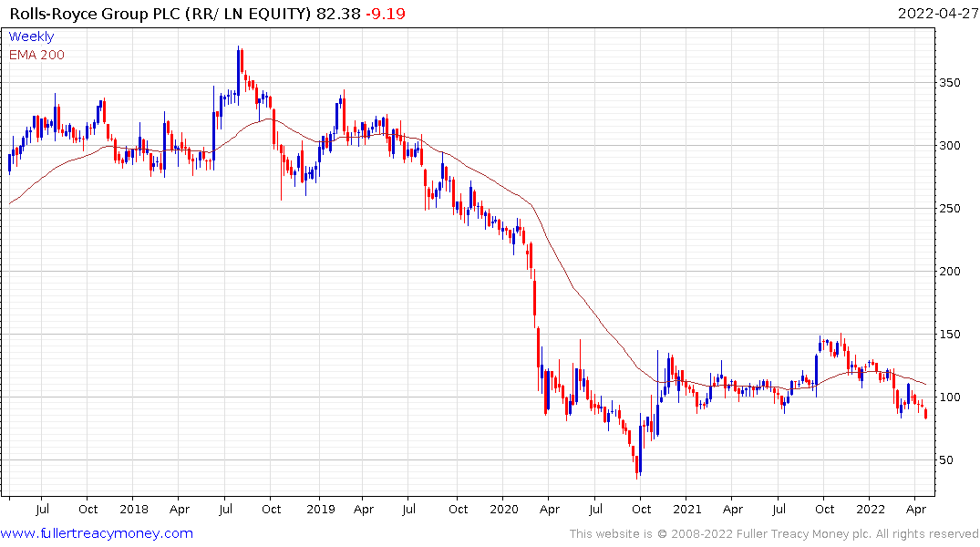Click the 2022 year label on the time axis
The image size is (980, 547).
tap(871, 509)
